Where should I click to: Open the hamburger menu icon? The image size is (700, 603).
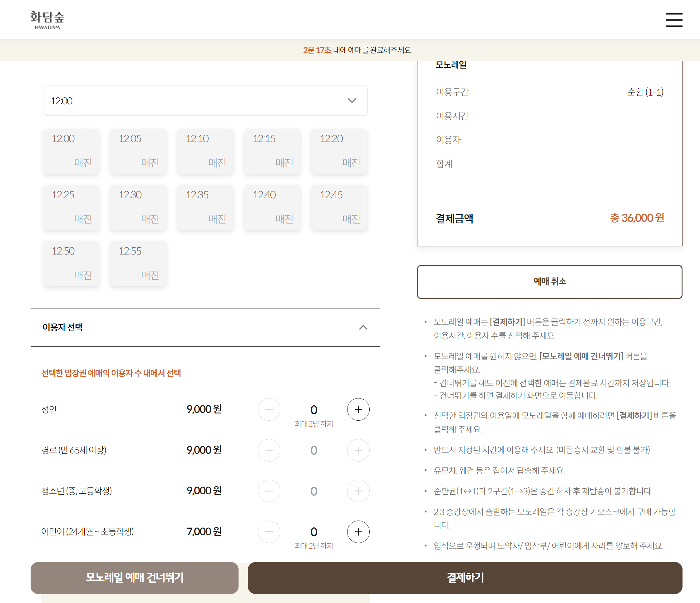[x=674, y=20]
